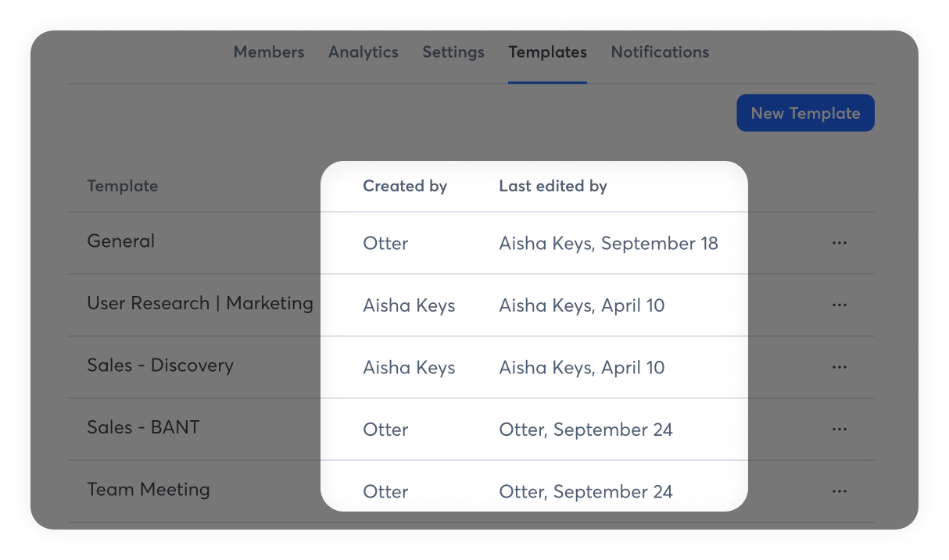Open the General template

click(121, 241)
